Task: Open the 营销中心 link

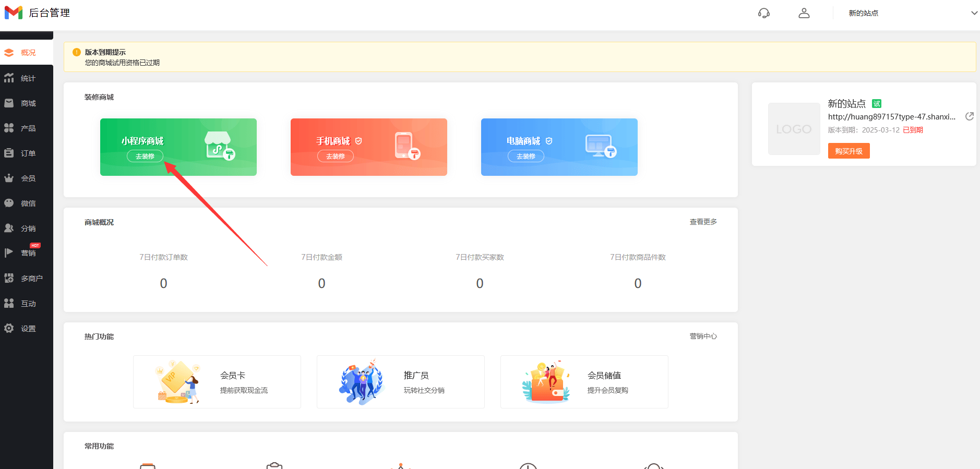Action: click(x=703, y=336)
